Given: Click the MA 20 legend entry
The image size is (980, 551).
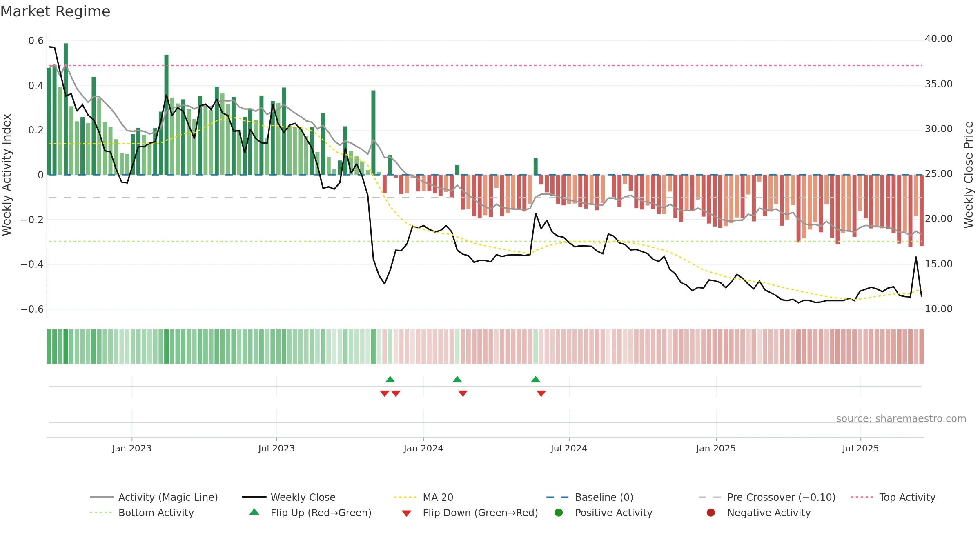Looking at the screenshot, I should 424,497.
